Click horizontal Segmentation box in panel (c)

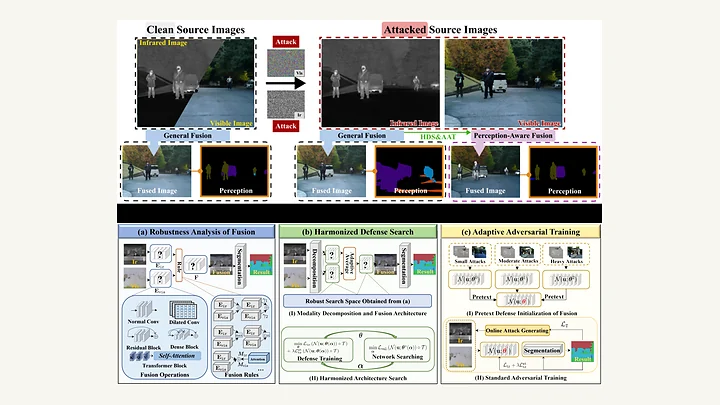point(542,350)
